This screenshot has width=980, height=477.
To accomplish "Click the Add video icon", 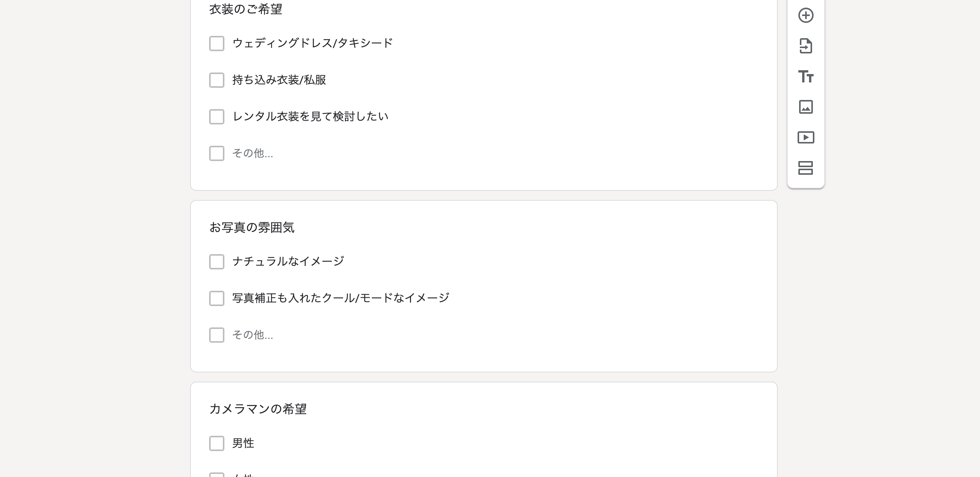I will (806, 137).
